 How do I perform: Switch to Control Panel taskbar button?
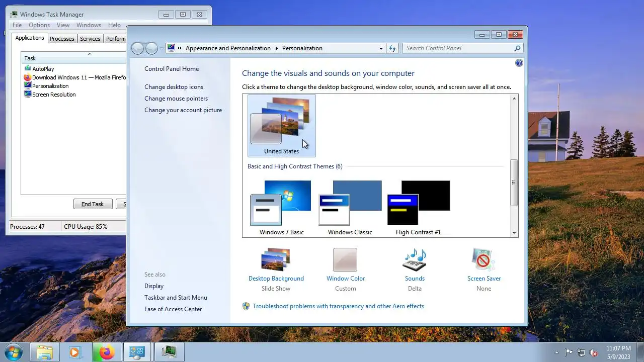pyautogui.click(x=137, y=352)
